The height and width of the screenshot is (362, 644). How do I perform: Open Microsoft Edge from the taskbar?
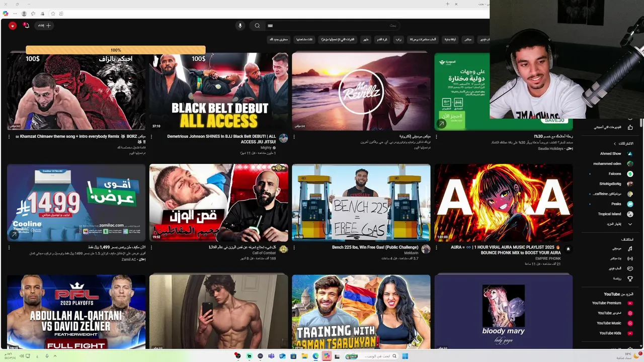(315, 356)
